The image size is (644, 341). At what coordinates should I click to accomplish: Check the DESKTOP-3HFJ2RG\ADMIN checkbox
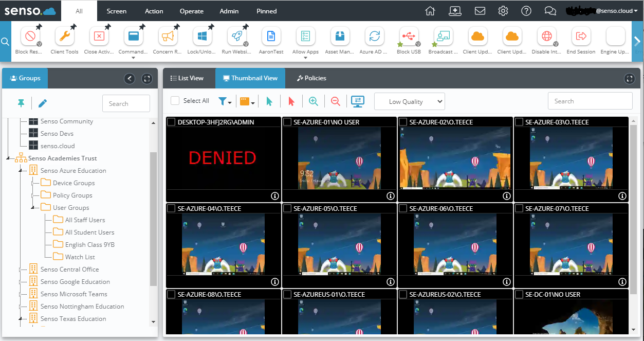click(171, 122)
